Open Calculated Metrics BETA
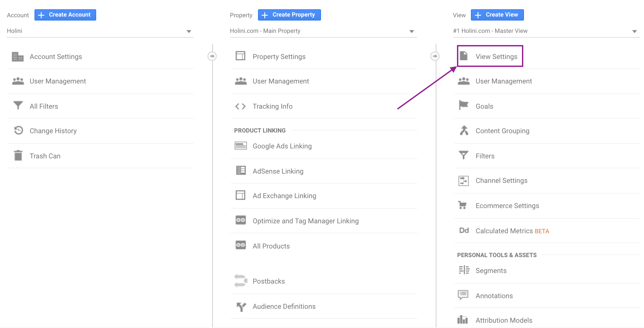This screenshot has width=644, height=328. click(x=512, y=231)
